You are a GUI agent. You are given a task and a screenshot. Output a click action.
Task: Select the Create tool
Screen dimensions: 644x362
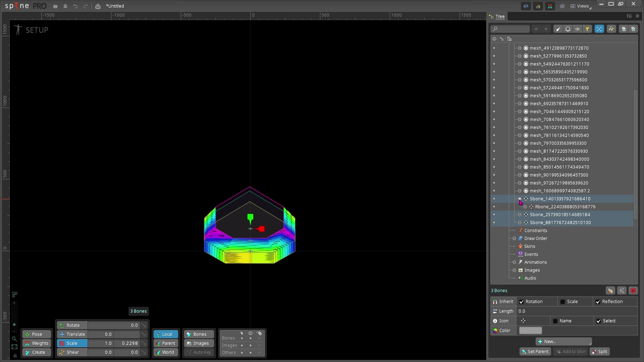pos(37,352)
